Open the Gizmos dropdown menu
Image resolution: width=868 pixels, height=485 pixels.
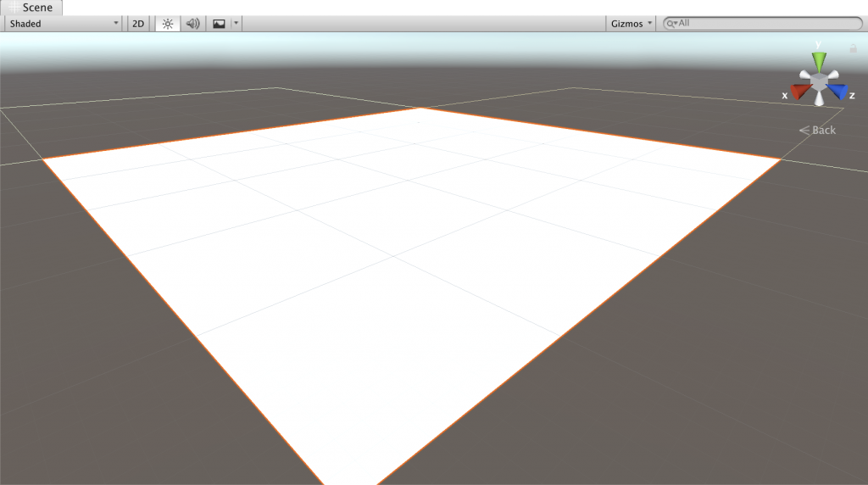632,24
